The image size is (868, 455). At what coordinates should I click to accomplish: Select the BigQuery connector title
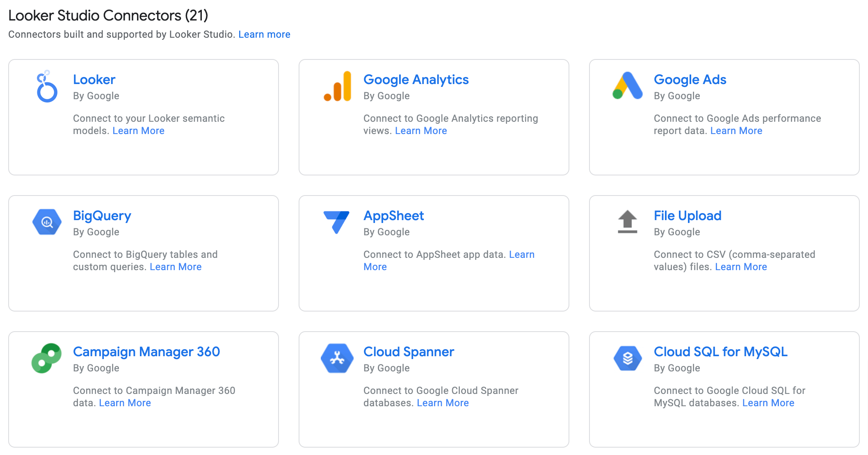102,216
